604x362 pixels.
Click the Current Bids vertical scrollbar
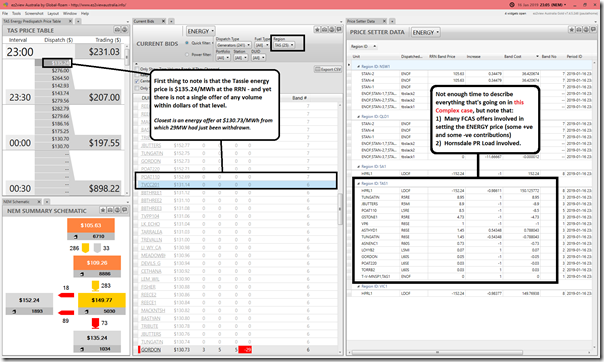click(340, 208)
